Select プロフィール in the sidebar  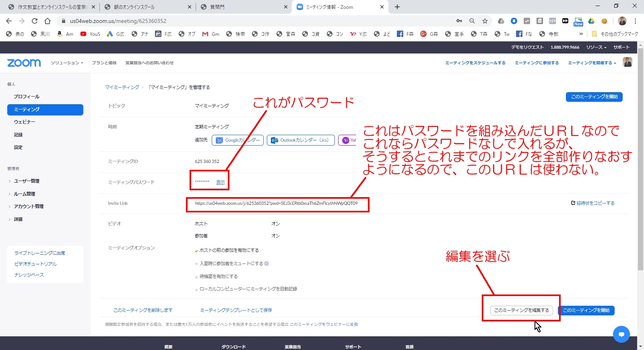tap(27, 97)
